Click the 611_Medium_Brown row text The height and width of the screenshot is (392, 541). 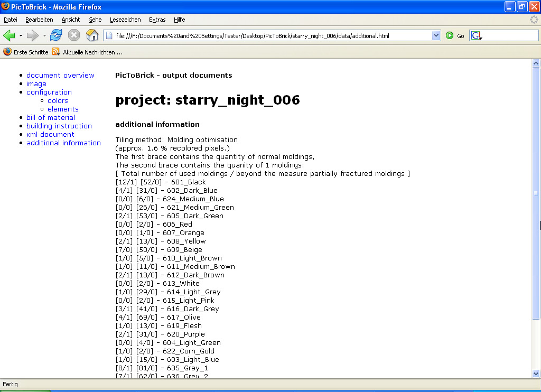click(175, 267)
